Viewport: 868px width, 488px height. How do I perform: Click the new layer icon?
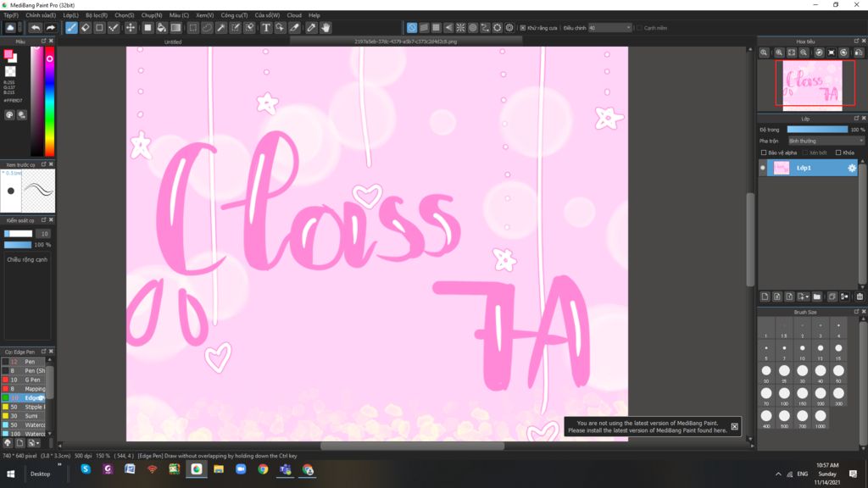point(765,297)
